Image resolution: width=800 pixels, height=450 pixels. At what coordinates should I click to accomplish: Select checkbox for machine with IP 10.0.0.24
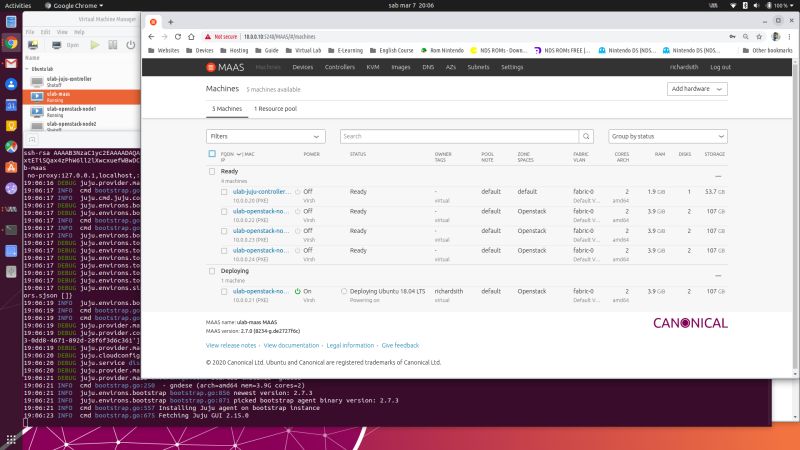point(224,251)
